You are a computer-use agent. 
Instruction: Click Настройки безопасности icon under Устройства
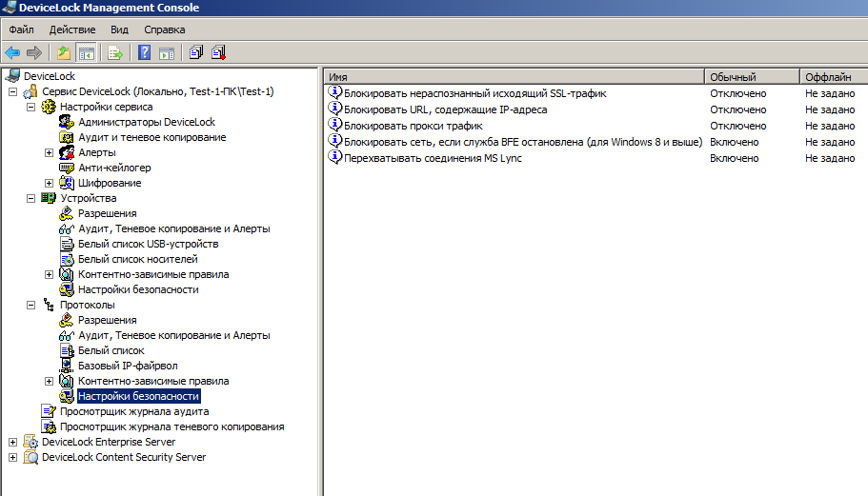[x=67, y=289]
